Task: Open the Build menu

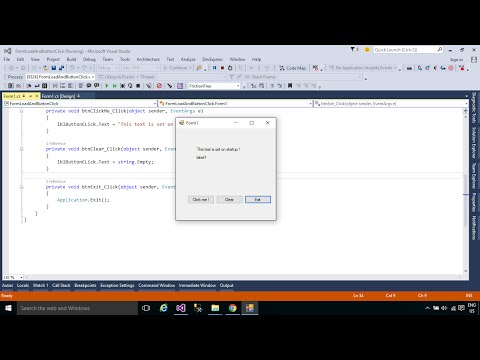Action: pyautogui.click(x=71, y=59)
